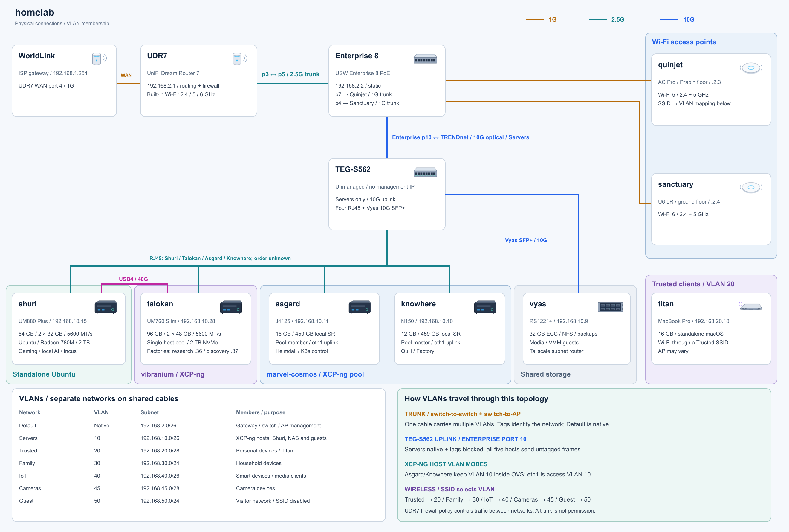Select the 'p3 ↔ p5 / 2.5G trunk' label

coord(290,74)
